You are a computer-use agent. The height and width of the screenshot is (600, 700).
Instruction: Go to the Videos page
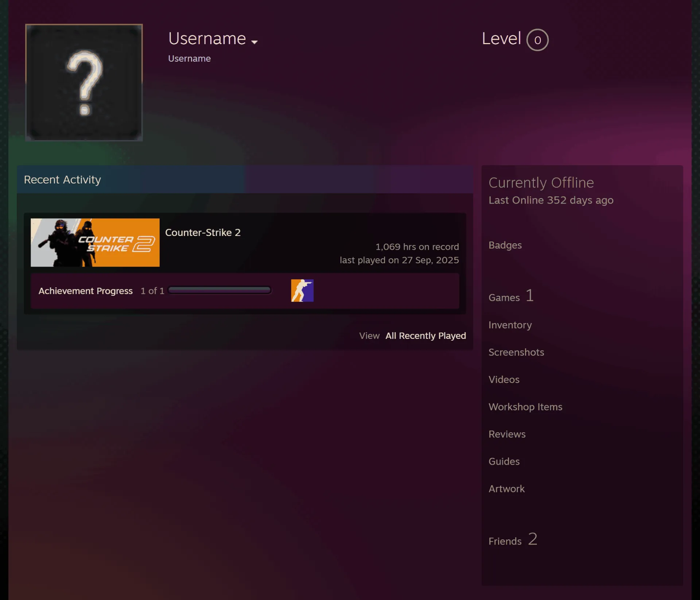tap(504, 379)
